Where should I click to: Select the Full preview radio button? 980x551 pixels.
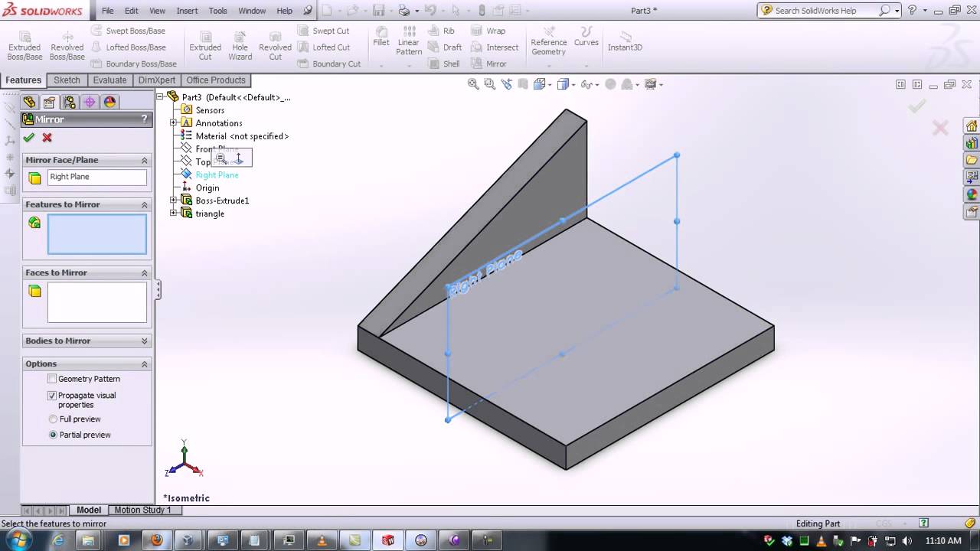[53, 419]
